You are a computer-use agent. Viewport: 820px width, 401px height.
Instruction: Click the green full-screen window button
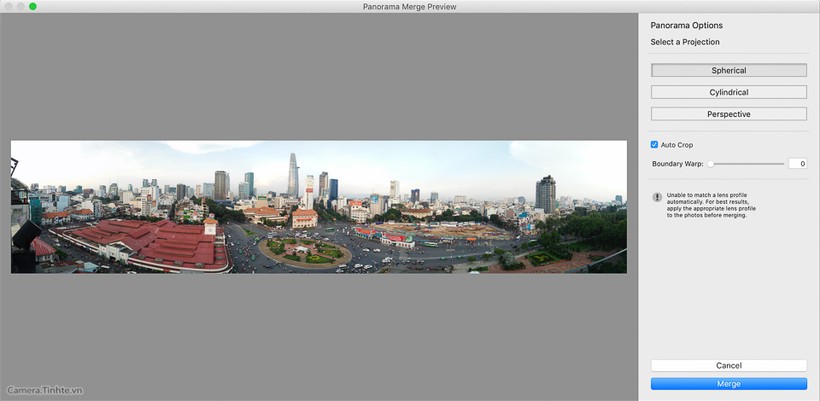click(32, 6)
